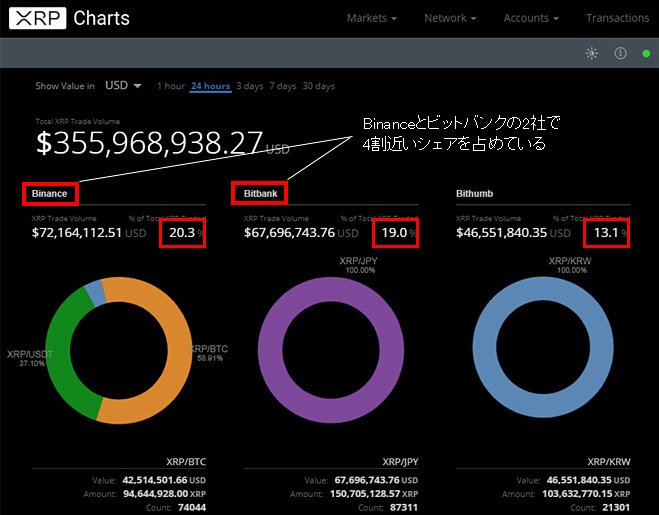The image size is (659, 515).
Task: Click the amount 150,705,128.57 XRP
Action: pyautogui.click(x=374, y=494)
